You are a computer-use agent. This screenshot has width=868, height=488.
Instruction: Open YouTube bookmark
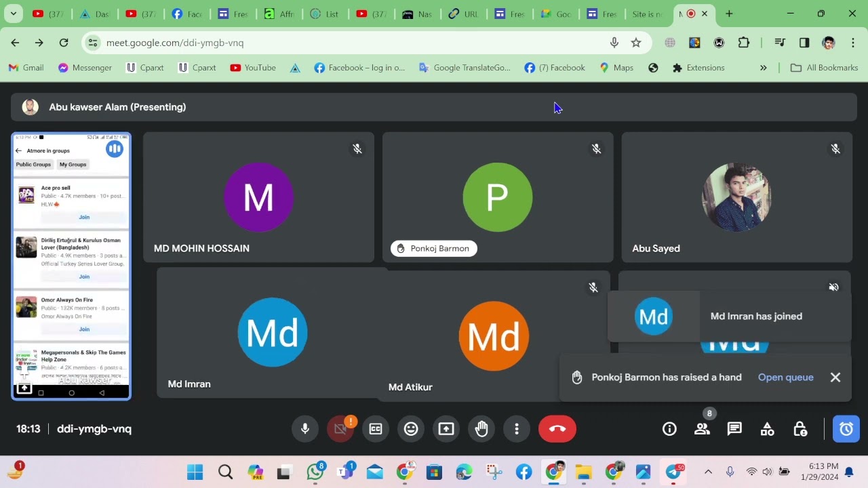tap(253, 68)
